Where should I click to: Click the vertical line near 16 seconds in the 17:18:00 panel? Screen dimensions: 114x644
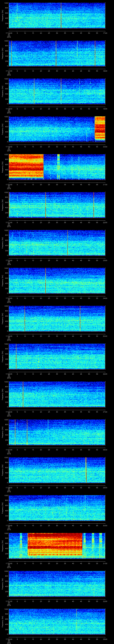pos(34,91)
